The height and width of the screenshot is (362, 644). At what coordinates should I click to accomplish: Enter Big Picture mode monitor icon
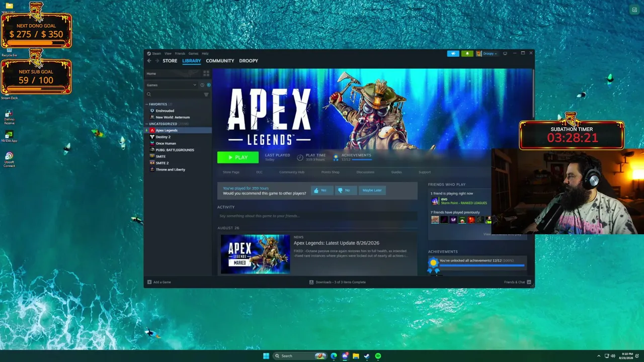[505, 53]
